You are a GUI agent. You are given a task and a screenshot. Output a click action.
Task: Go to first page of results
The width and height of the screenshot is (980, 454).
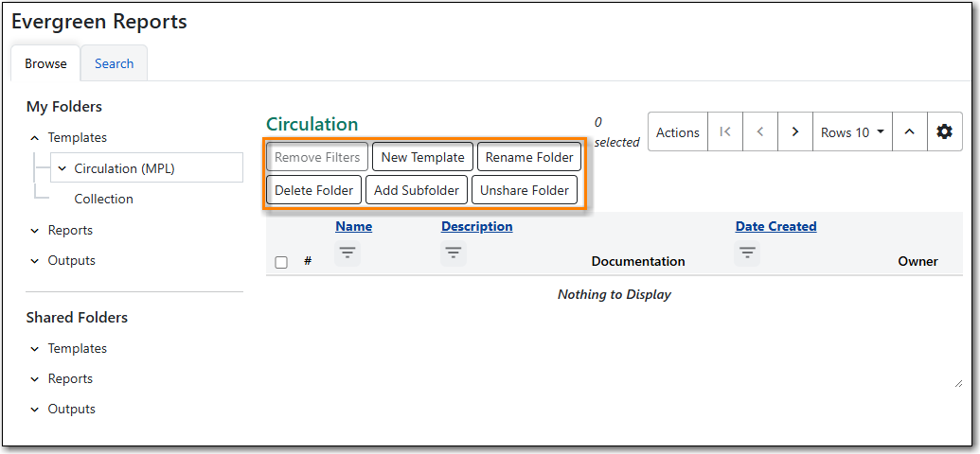tap(725, 132)
